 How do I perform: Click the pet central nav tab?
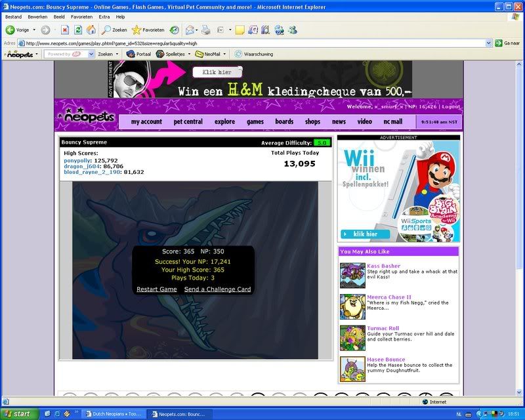tap(188, 121)
